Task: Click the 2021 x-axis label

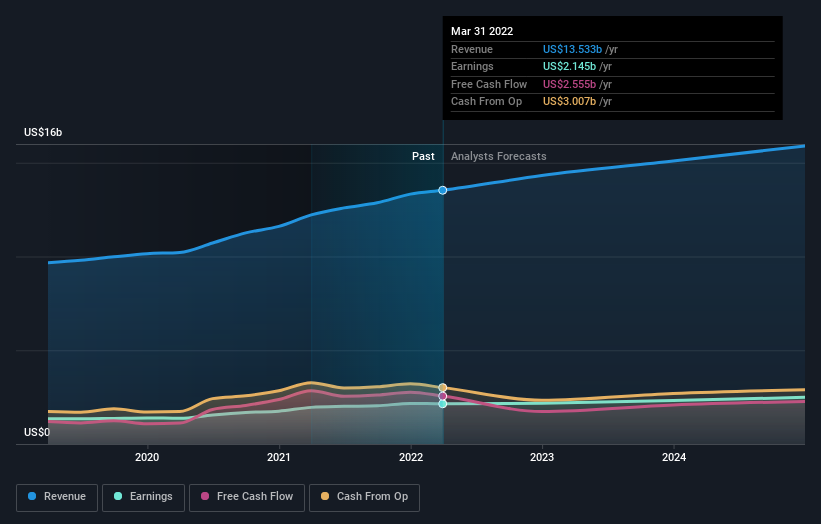Action: pyautogui.click(x=279, y=457)
